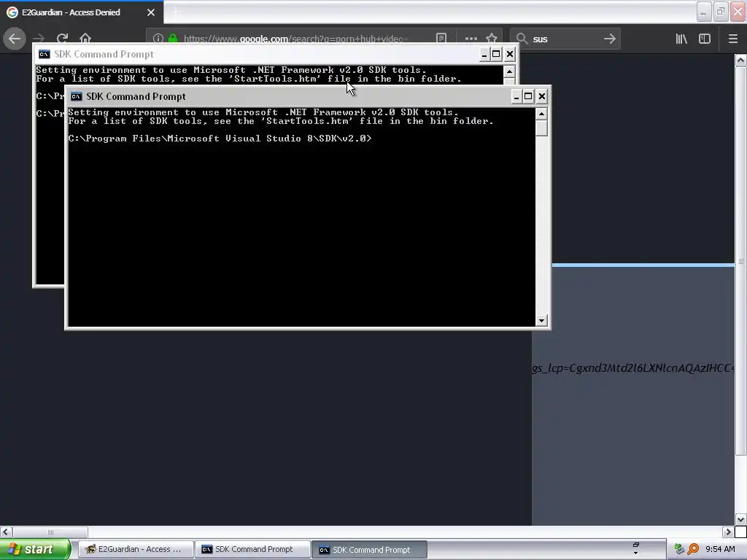Open a new tab with the plus button
Screen dimensions: 747x560
177,12
